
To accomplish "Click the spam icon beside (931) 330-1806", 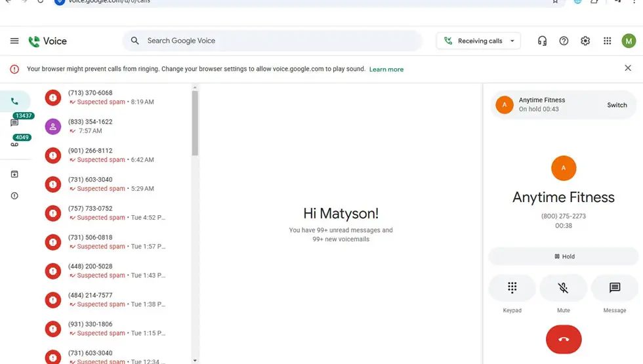I will point(53,329).
